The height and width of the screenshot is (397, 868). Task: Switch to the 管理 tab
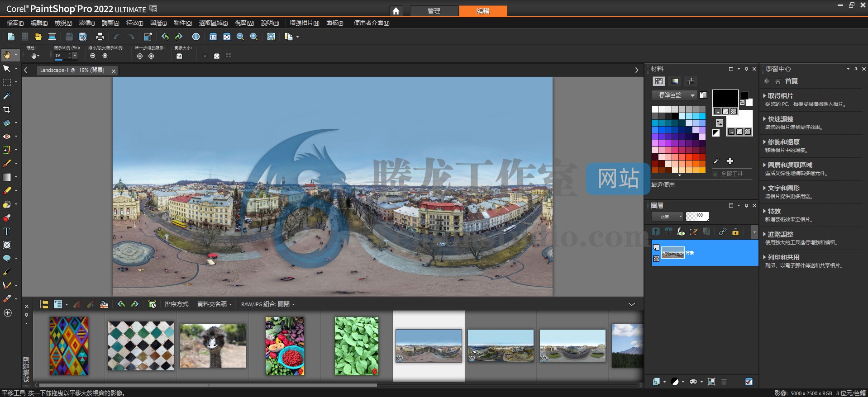434,11
